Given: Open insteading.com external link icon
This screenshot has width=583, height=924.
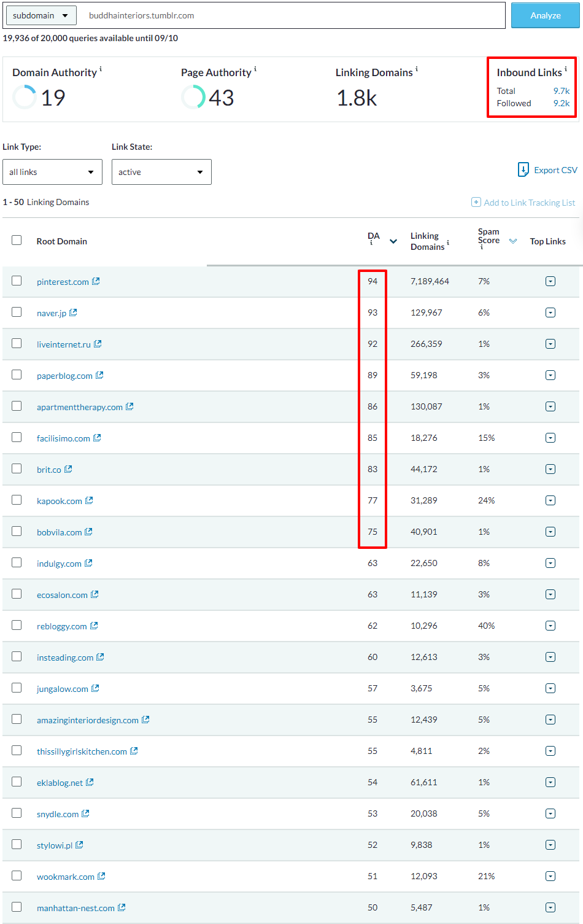Looking at the screenshot, I should [x=100, y=657].
